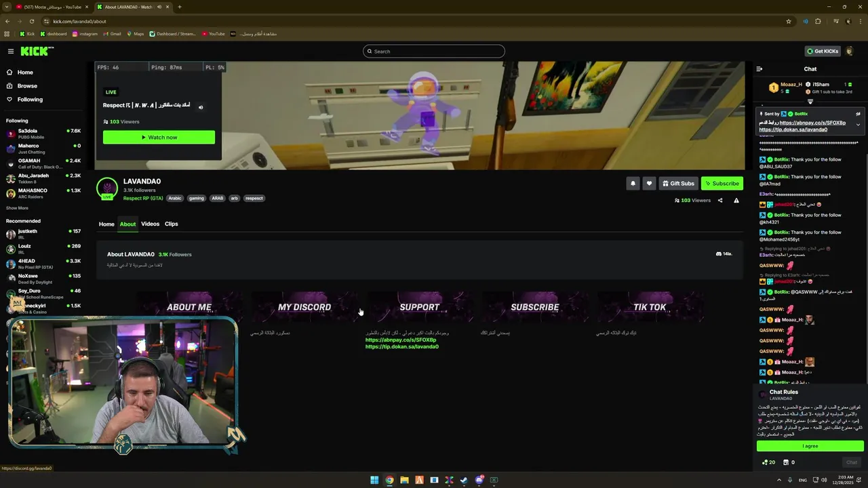Open the tab search dropdown arrow
The image size is (868, 488).
(x=7, y=7)
